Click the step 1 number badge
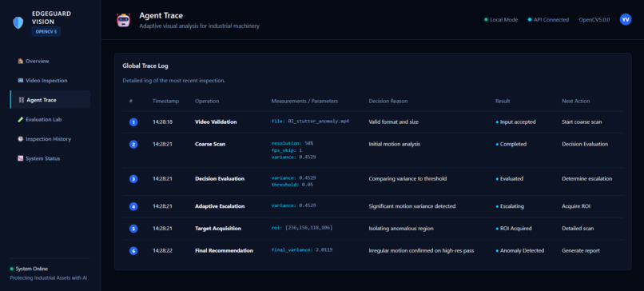The height and width of the screenshot is (291, 644). (133, 122)
